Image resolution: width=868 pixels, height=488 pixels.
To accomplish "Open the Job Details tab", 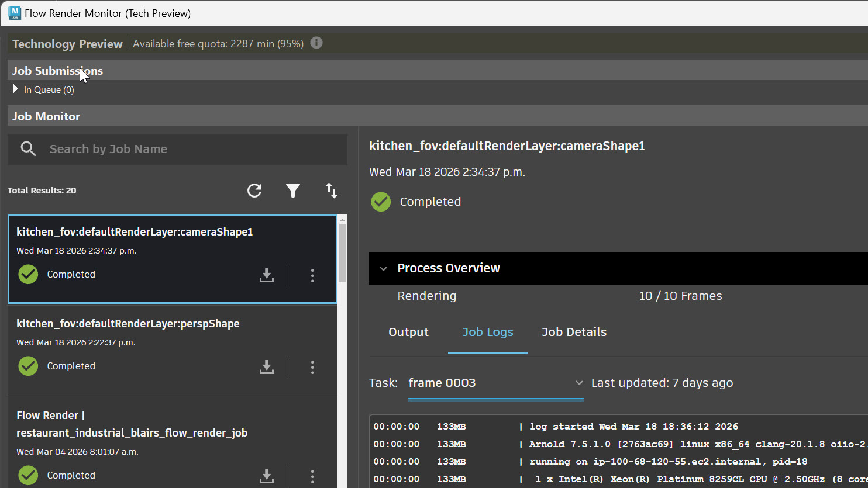I will pos(574,332).
